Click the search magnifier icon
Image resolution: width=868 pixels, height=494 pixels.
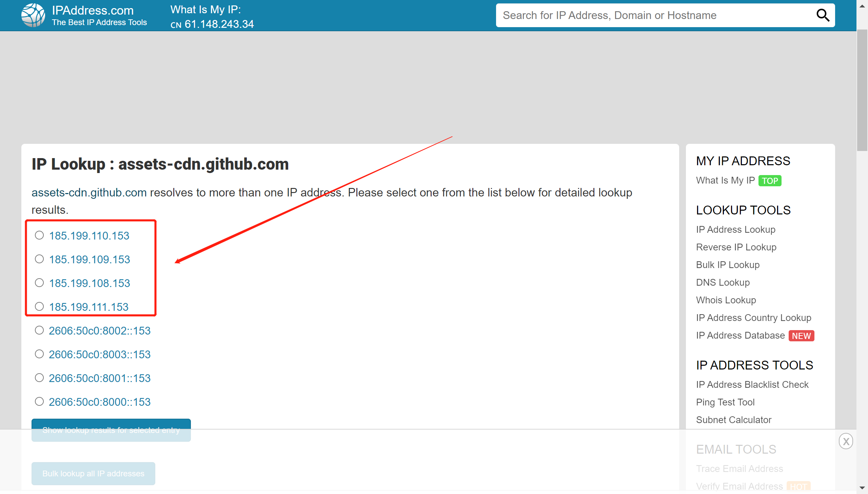[823, 15]
